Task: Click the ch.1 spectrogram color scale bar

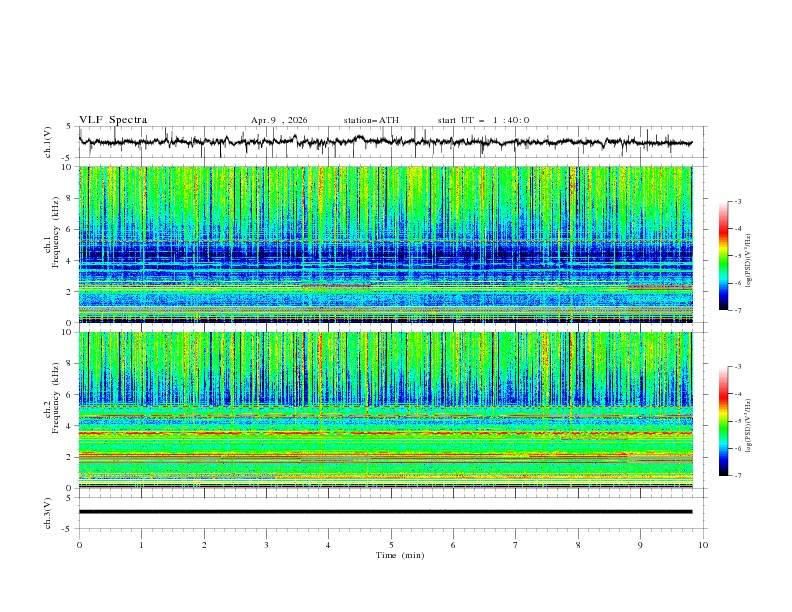Action: (723, 256)
